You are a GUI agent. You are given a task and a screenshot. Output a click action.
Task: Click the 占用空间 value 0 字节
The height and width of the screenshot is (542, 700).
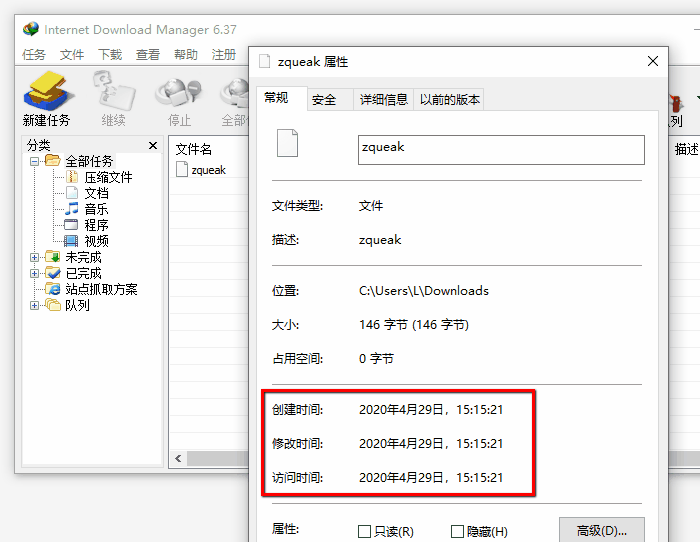(376, 359)
